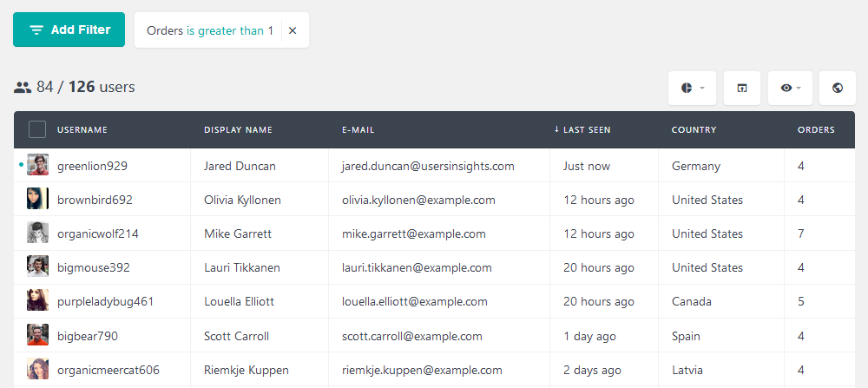
Task: Edit the 'Orders is greater than 1' filter
Action: click(x=210, y=31)
